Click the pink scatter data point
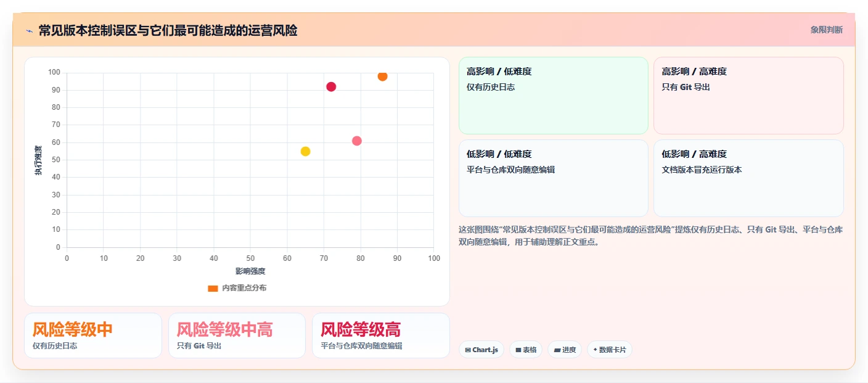868x383 pixels. tap(357, 141)
